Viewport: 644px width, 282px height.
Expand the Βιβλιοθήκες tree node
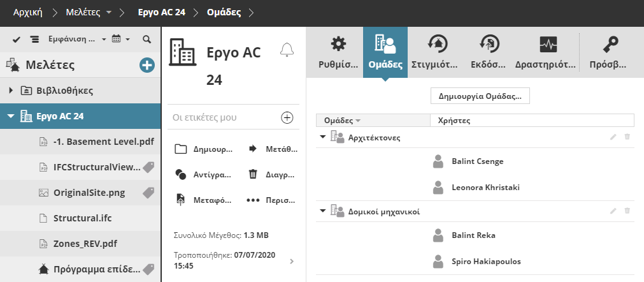point(11,91)
